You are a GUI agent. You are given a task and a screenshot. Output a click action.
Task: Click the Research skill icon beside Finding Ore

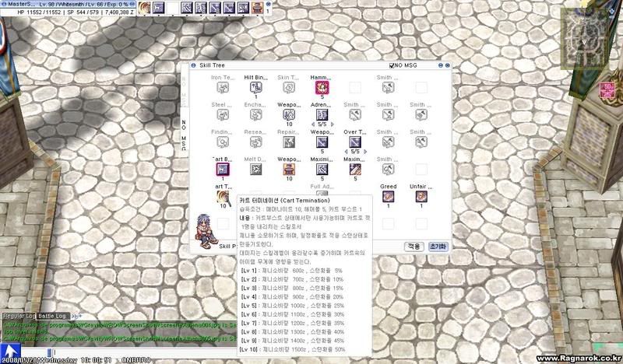click(x=256, y=142)
